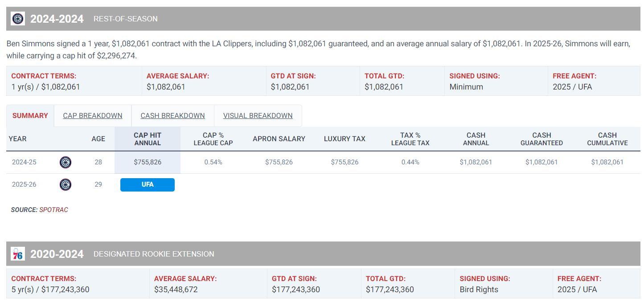Viewport: 644px width, 306px height.
Task: Click the Clippers logo in the 2025-26 row
Action: coord(66,184)
